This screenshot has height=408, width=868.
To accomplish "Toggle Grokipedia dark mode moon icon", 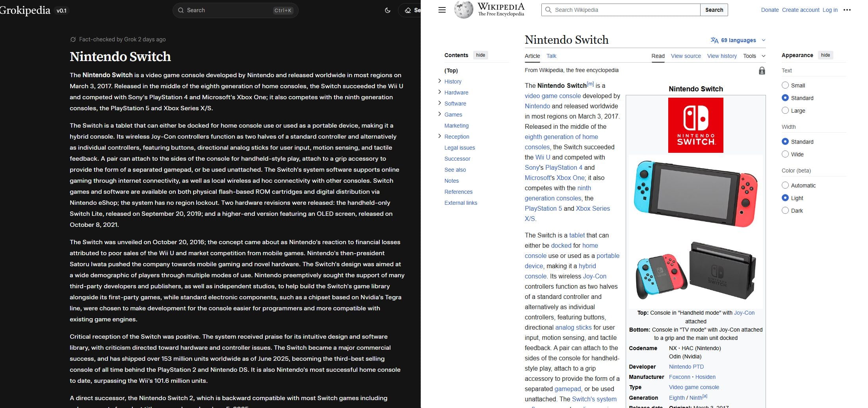I will pyautogui.click(x=388, y=10).
